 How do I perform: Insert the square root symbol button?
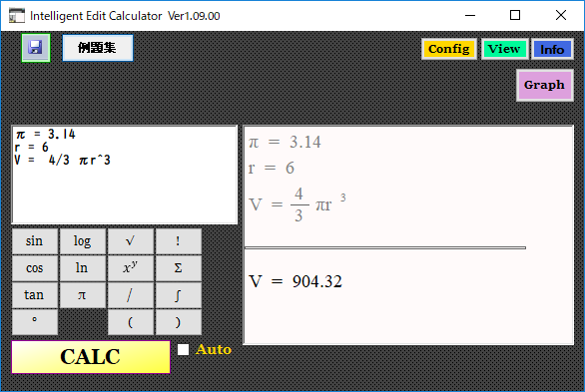click(130, 241)
